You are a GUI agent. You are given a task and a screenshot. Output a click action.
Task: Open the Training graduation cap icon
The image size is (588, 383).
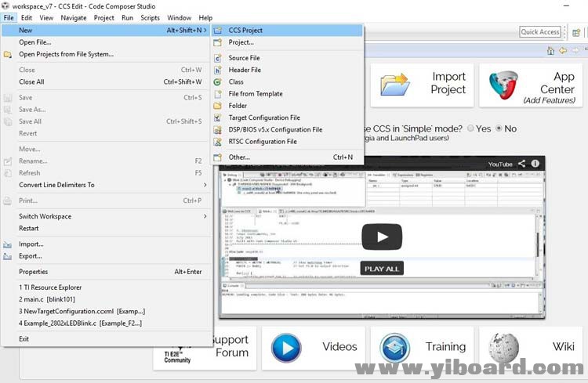coord(395,347)
